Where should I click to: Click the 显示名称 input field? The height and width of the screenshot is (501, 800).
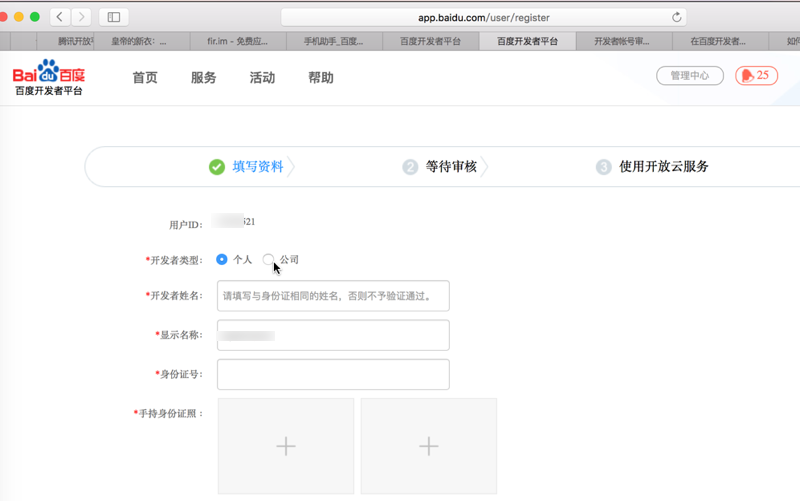(x=333, y=335)
